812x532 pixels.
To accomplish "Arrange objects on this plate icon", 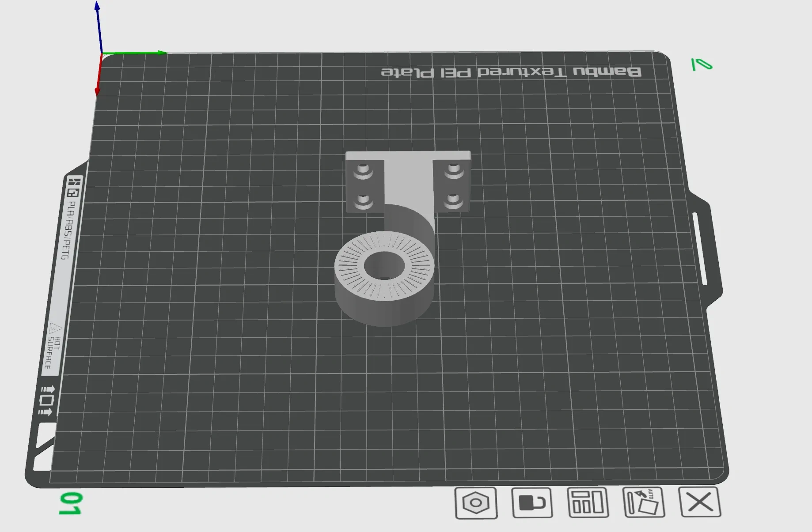I will click(588, 502).
